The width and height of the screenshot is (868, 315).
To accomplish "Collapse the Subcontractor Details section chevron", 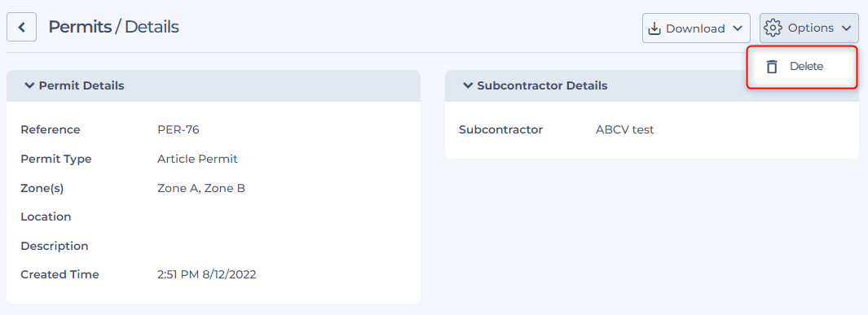I will tap(468, 85).
